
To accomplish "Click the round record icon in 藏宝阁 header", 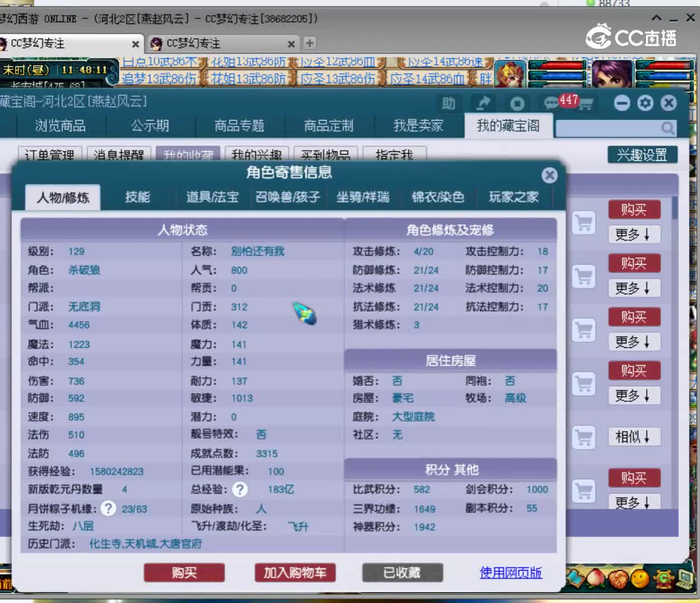I will pos(517,103).
